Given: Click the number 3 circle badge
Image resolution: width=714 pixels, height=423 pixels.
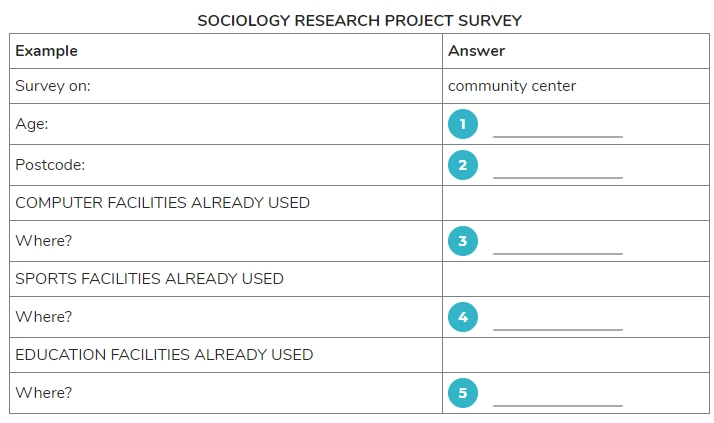Looking at the screenshot, I should coord(463,241).
